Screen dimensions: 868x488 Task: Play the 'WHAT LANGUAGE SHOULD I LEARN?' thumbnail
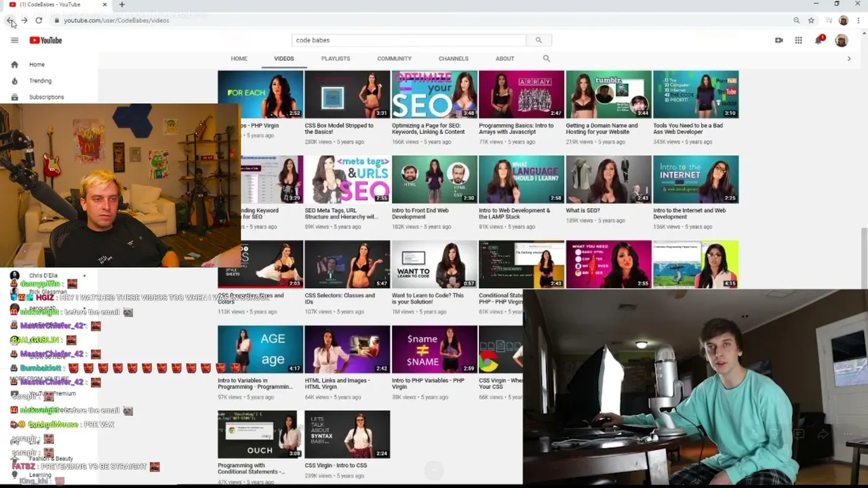pyautogui.click(x=521, y=180)
